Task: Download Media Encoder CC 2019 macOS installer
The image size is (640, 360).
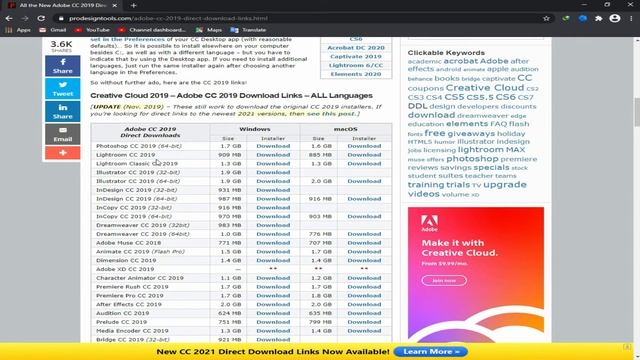Action: pyautogui.click(x=364, y=331)
